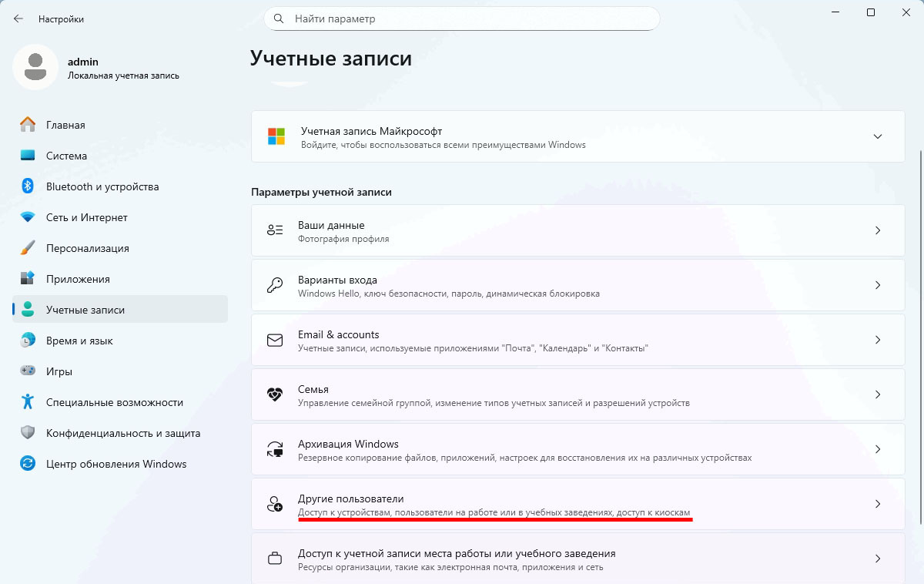
Task: Click the Варианты входа key icon
Action: pos(275,285)
